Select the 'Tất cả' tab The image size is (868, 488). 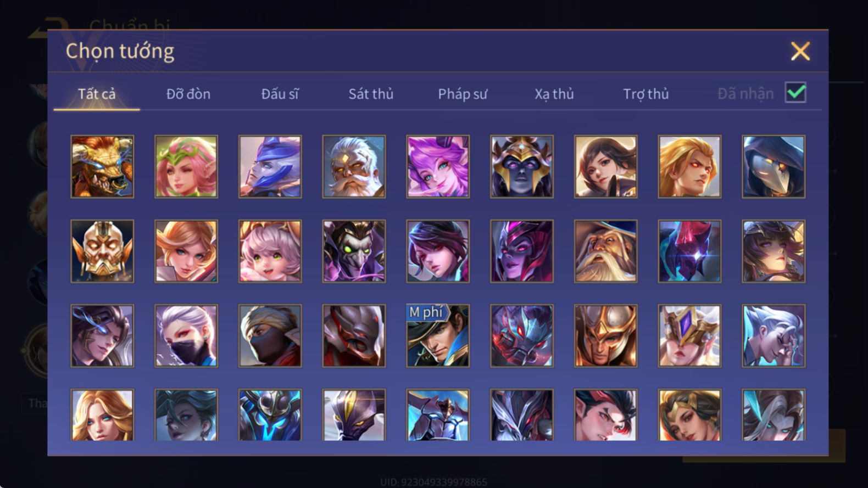(x=97, y=94)
